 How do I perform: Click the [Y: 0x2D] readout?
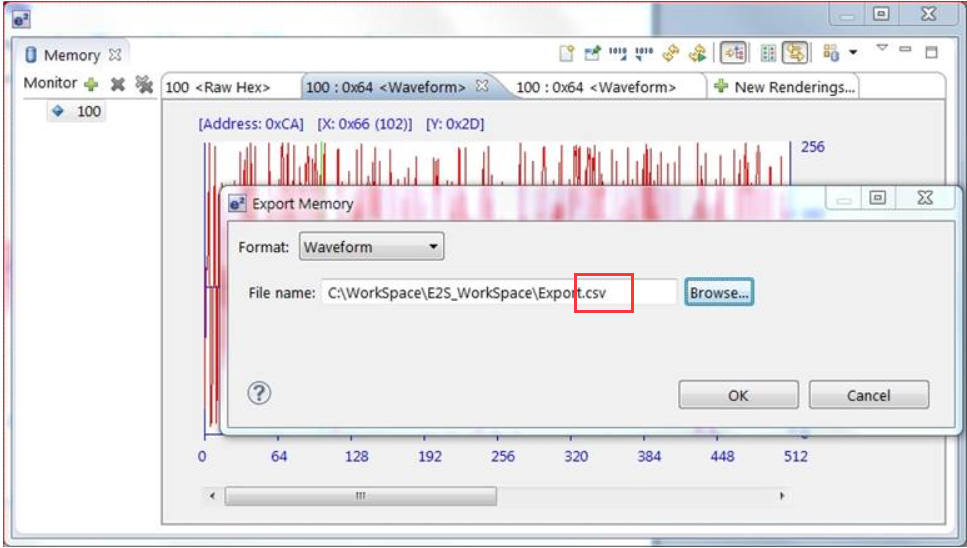click(x=455, y=124)
